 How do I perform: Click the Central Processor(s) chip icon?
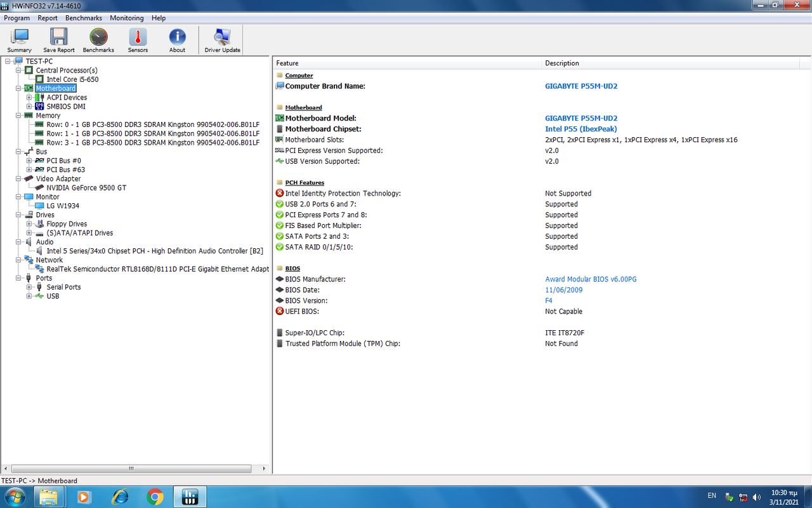[x=29, y=70]
